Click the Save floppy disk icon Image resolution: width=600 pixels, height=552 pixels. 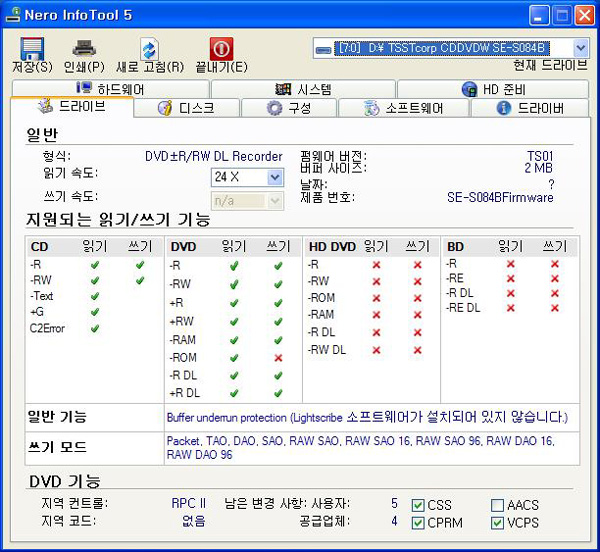32,49
